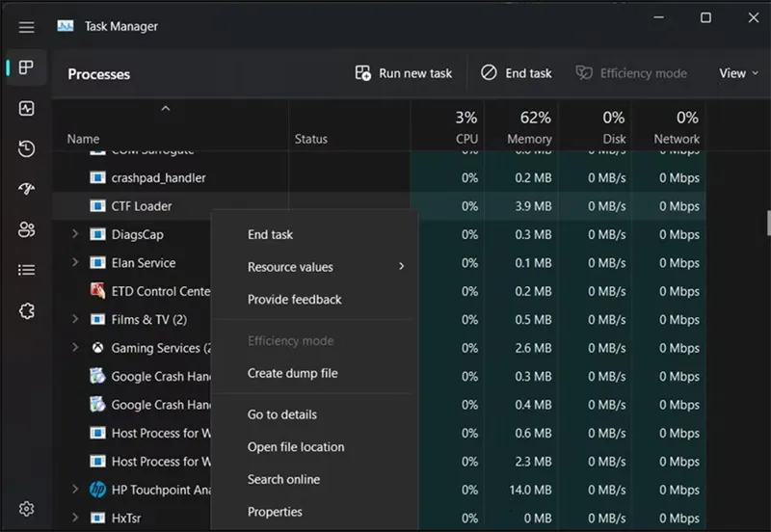Open the Services puzzle-piece icon
The image size is (771, 532).
pyautogui.click(x=26, y=310)
